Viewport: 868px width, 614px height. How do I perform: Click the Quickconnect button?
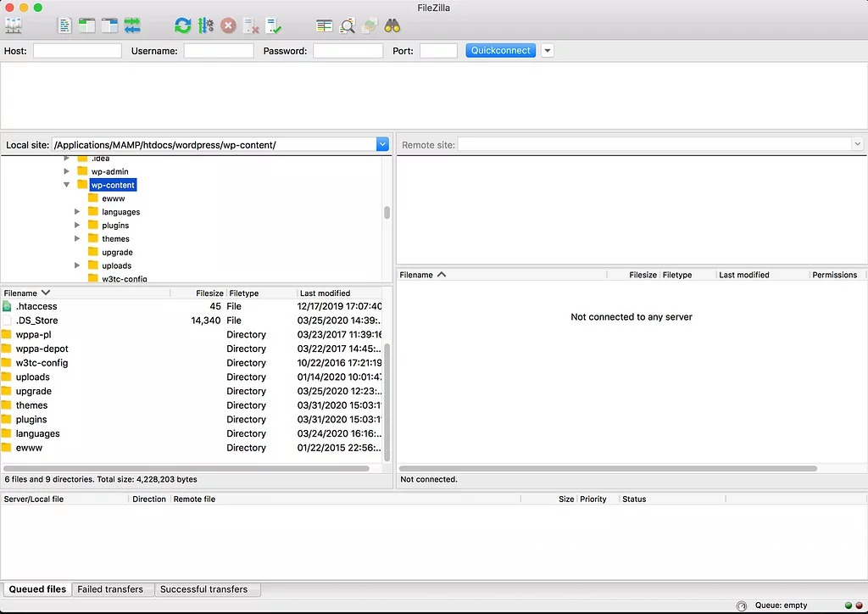(x=500, y=50)
